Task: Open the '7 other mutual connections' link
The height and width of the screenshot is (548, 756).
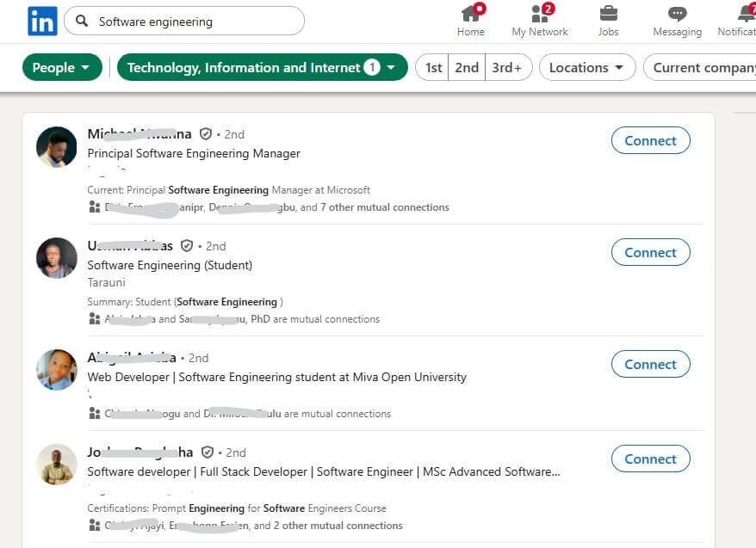Action: coord(385,207)
